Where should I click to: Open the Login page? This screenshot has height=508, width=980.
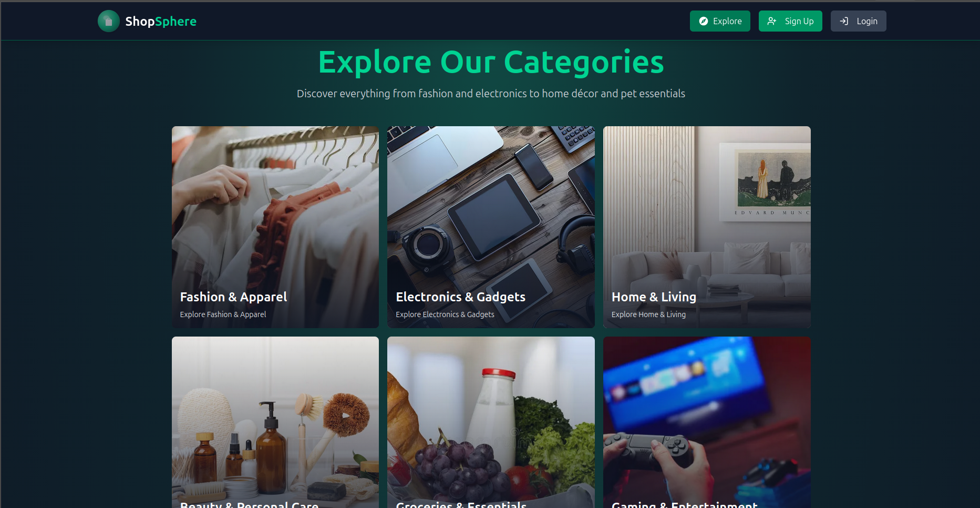[858, 21]
